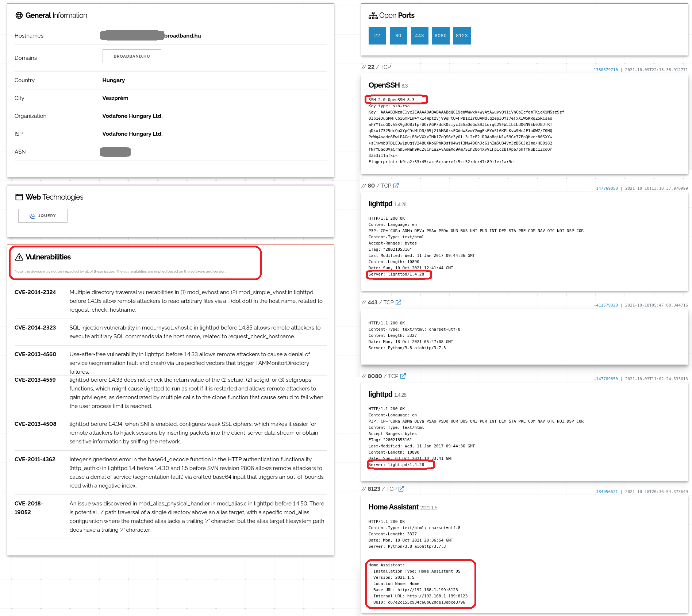This screenshot has height=616, width=692.
Task: Click the city value Veszprém
Action: pyautogui.click(x=115, y=98)
